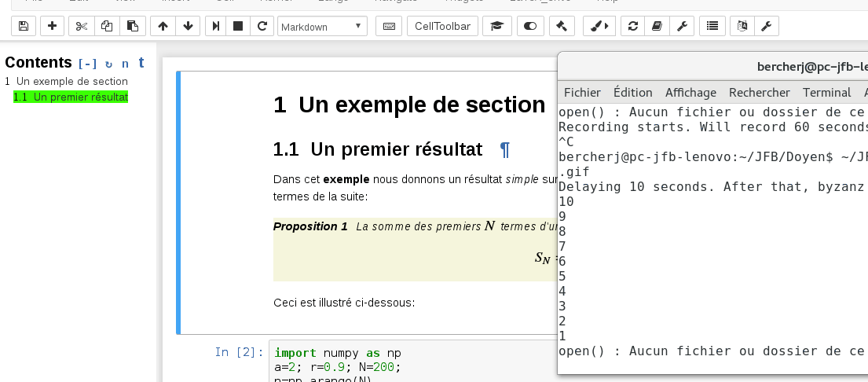This screenshot has width=868, height=382.
Task: Click the pilcrow anchor link after heading
Action: 504,149
